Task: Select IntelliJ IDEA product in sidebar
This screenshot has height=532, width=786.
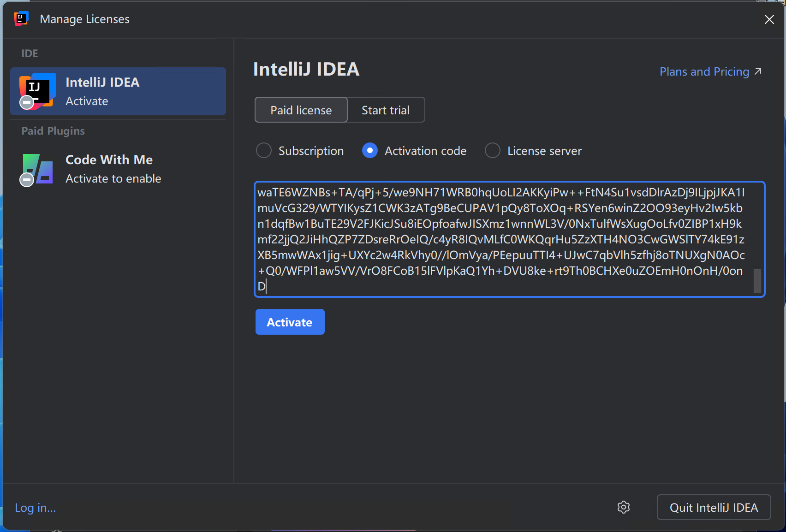Action: pyautogui.click(x=118, y=91)
